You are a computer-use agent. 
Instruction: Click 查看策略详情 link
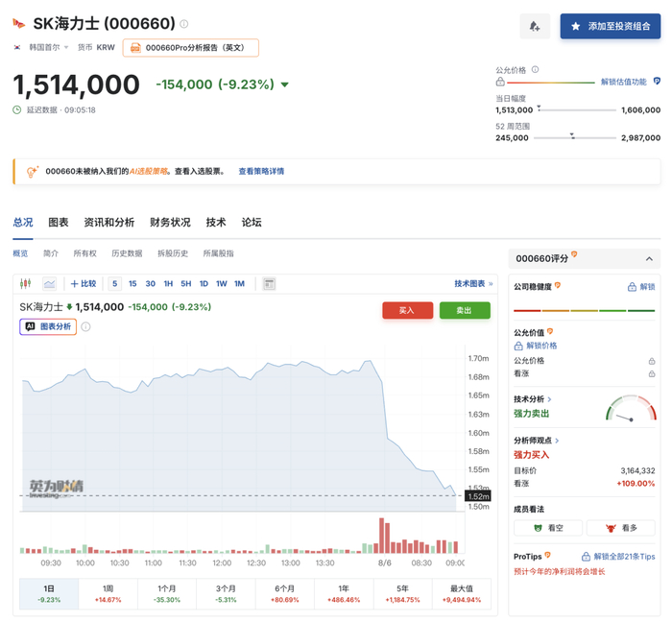(x=261, y=172)
